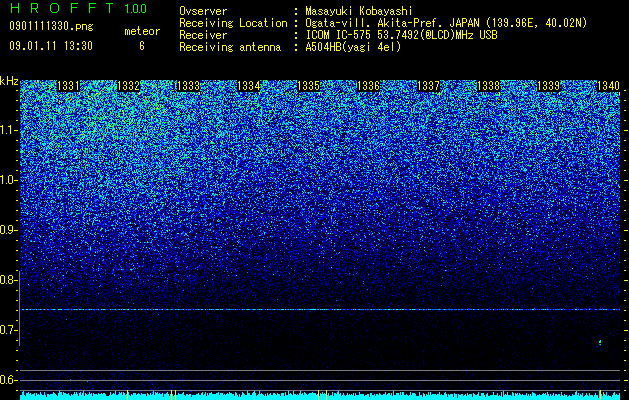Select the observer name Masayuki Kobayashi
The width and height of the screenshot is (629, 400).
click(359, 11)
